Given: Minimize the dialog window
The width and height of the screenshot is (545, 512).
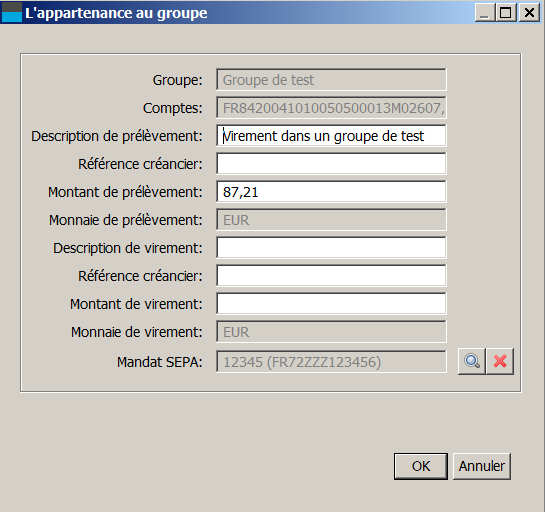Looking at the screenshot, I should [485, 13].
